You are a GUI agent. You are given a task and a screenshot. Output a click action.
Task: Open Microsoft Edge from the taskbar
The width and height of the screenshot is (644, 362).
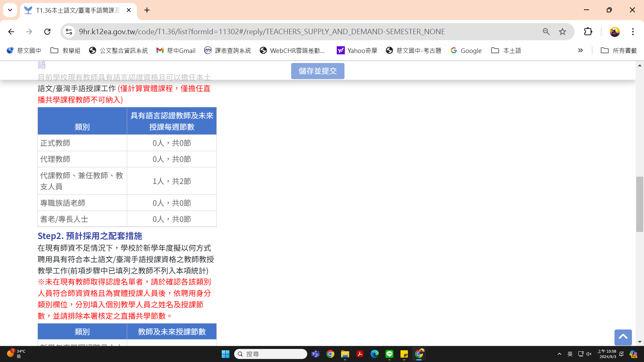375,354
